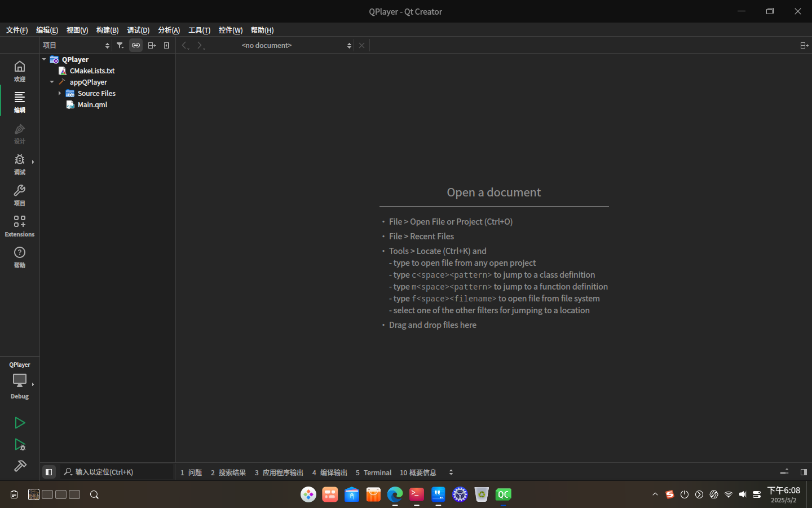Open the Design (设计) mode
Screen dimensions: 812x508
(20, 133)
